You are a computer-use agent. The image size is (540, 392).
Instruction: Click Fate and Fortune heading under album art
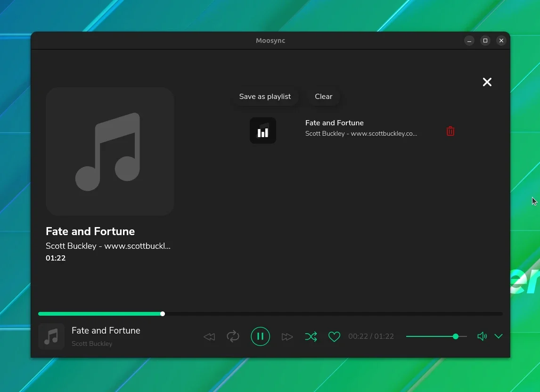90,231
